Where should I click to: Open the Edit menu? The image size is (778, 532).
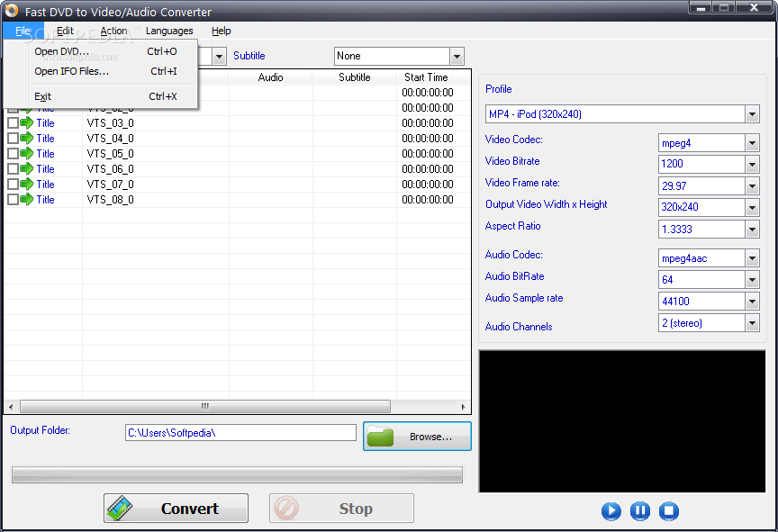[x=65, y=31]
